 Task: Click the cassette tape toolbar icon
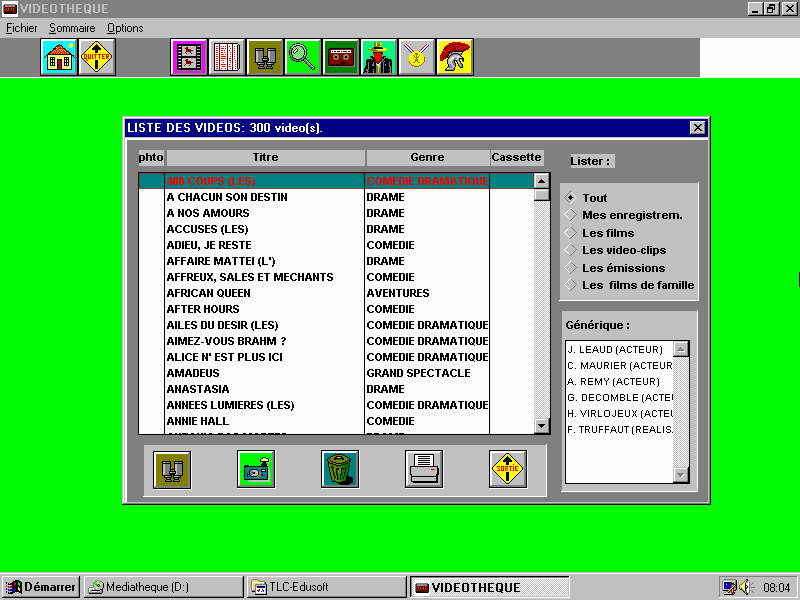coord(340,58)
